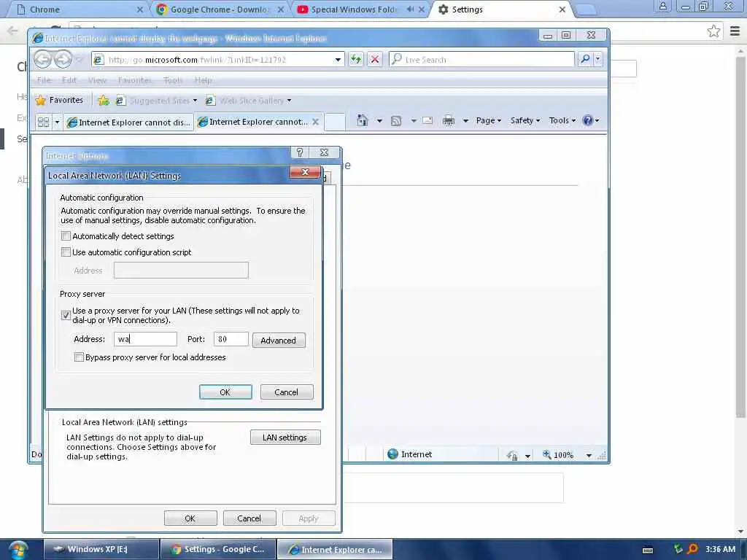Open Windows XP (E:) taskbar item
Screen dimensions: 747x560
(101, 549)
